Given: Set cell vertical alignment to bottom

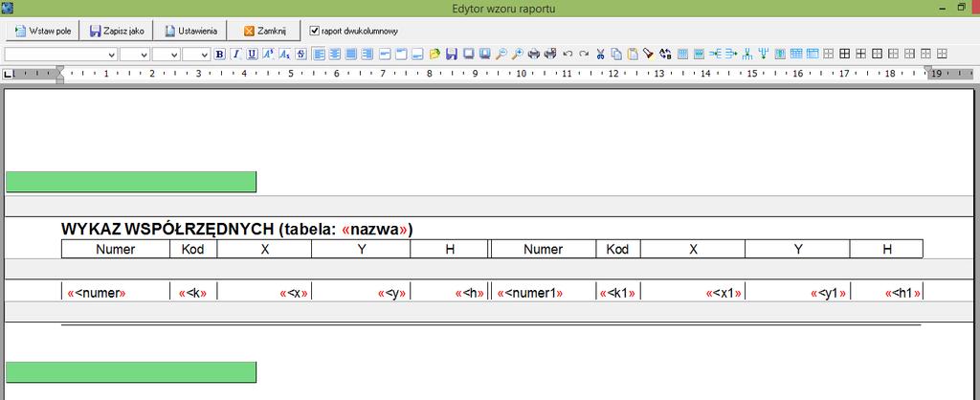Looking at the screenshot, I should (417, 54).
